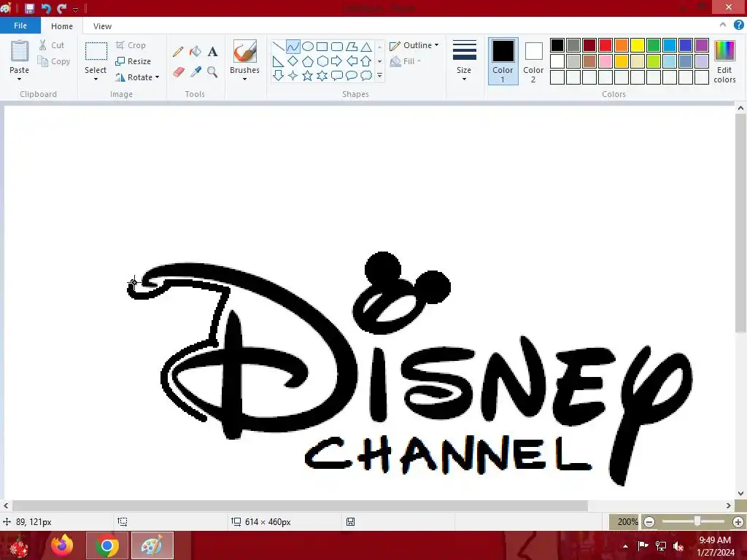Choose the Four-point star shape
747x560 pixels.
pos(293,75)
